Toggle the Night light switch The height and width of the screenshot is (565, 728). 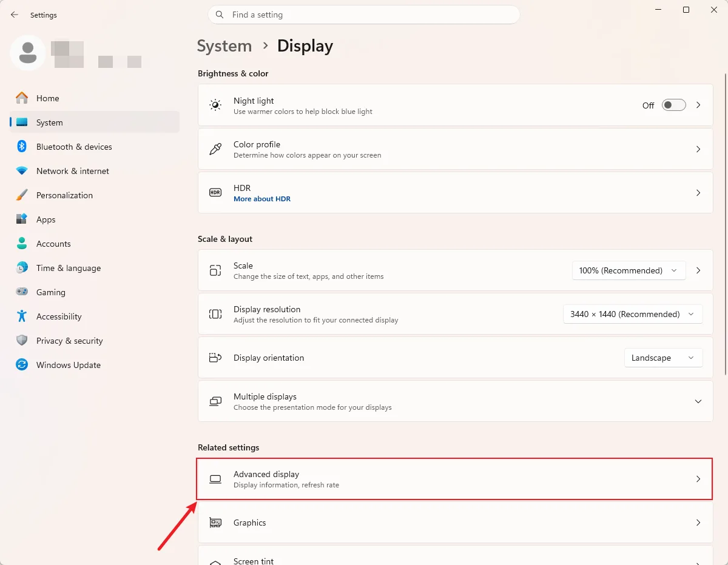point(673,105)
